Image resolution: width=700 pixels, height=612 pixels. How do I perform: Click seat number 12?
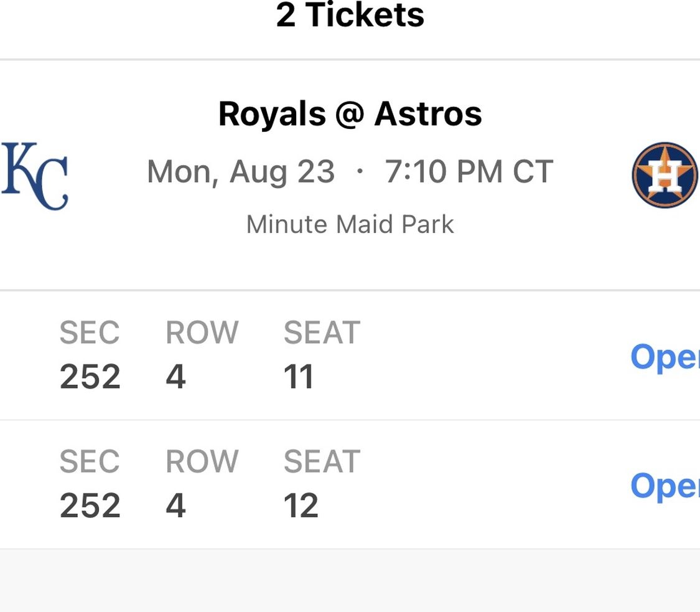[x=301, y=506]
